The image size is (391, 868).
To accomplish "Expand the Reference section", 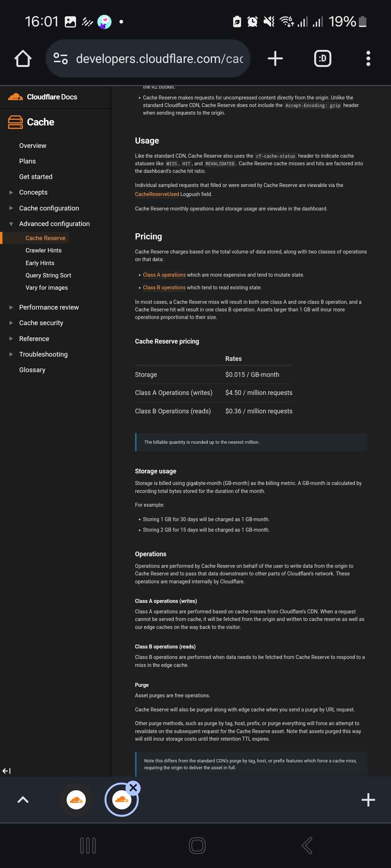I will pyautogui.click(x=11, y=339).
